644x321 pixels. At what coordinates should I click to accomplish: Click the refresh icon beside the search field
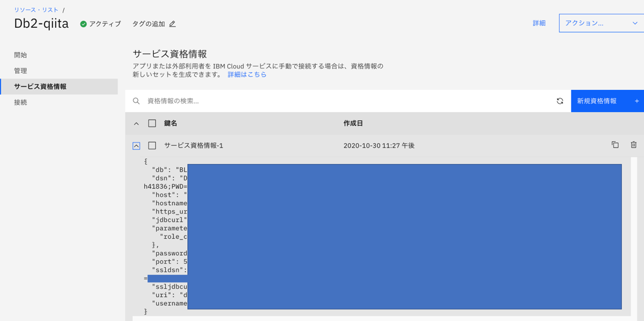coord(560,101)
